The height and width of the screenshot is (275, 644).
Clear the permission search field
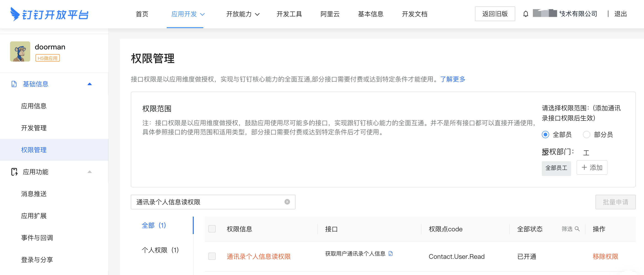[287, 202]
